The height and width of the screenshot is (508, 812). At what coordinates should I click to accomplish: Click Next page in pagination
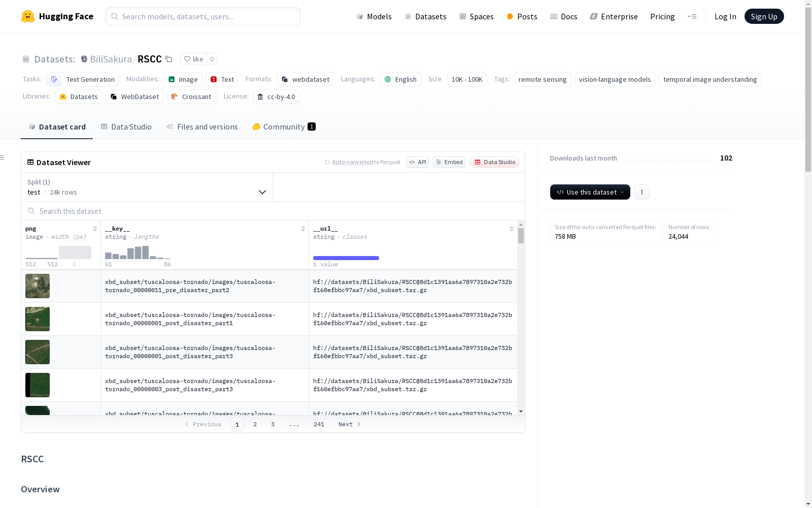(350, 424)
